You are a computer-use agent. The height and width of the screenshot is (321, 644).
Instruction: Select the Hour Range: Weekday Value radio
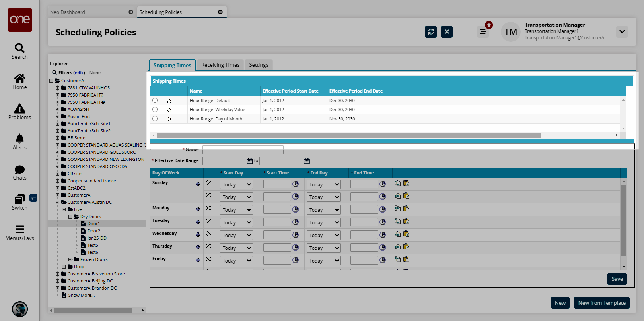coord(155,110)
